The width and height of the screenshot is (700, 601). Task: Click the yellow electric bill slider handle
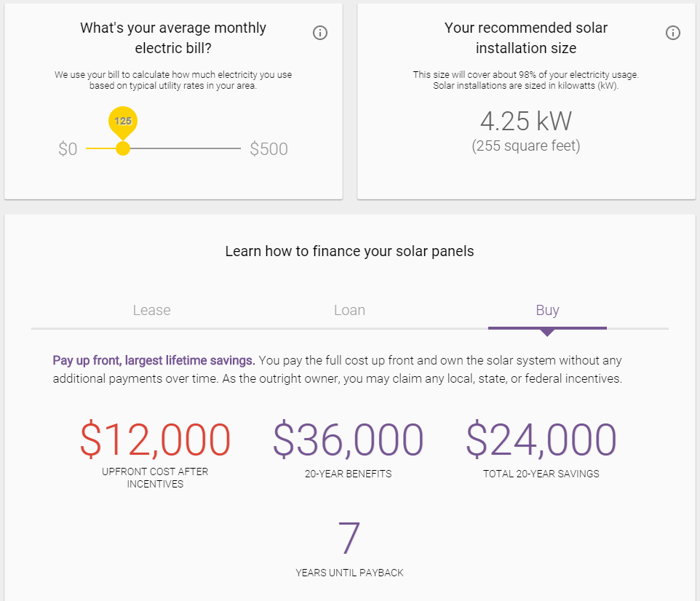pyautogui.click(x=123, y=148)
